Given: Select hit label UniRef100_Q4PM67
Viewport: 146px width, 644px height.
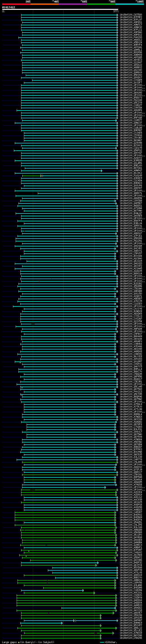Looking at the screenshot, I should [131, 203].
